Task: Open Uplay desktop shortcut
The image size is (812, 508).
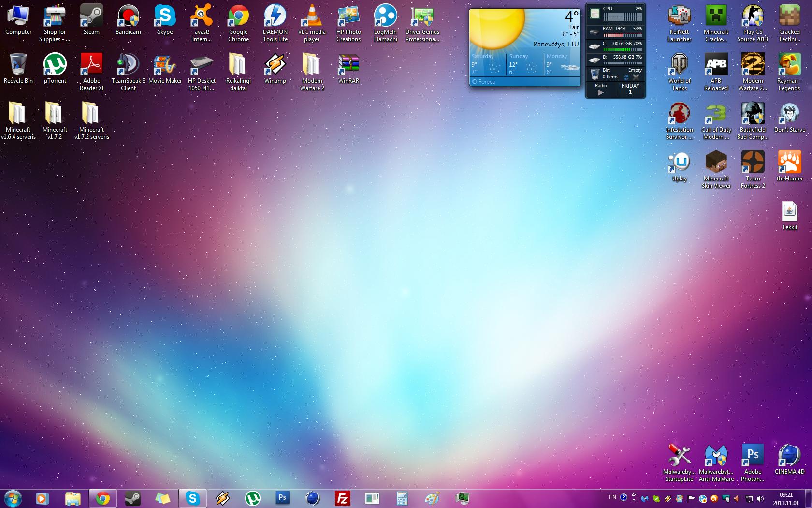Action: 679,166
